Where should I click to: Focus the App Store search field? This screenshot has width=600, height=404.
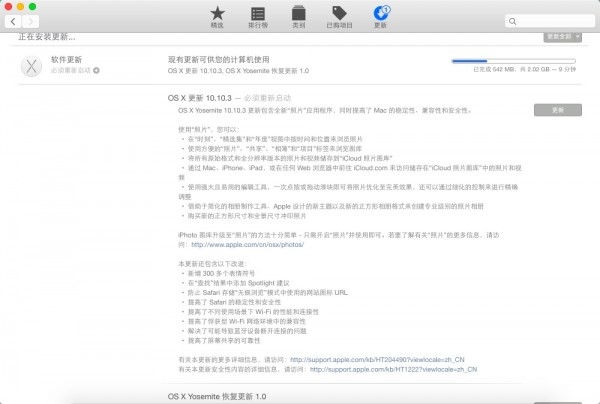point(550,21)
